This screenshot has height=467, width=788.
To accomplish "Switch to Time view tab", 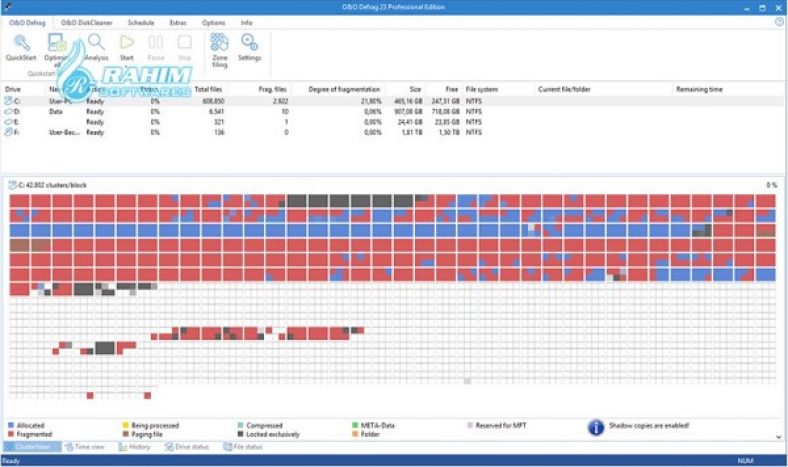I will tap(85, 446).
